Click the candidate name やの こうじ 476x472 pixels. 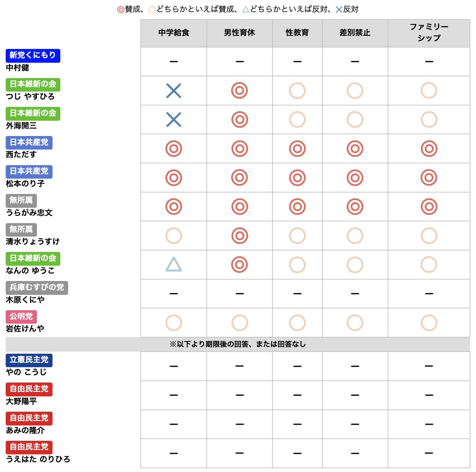coord(24,372)
